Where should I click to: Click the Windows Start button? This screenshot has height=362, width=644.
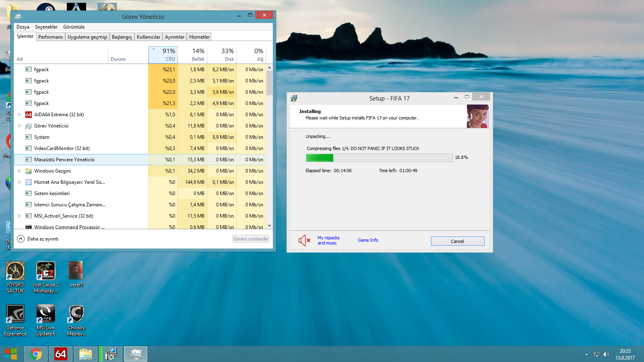click(11, 354)
